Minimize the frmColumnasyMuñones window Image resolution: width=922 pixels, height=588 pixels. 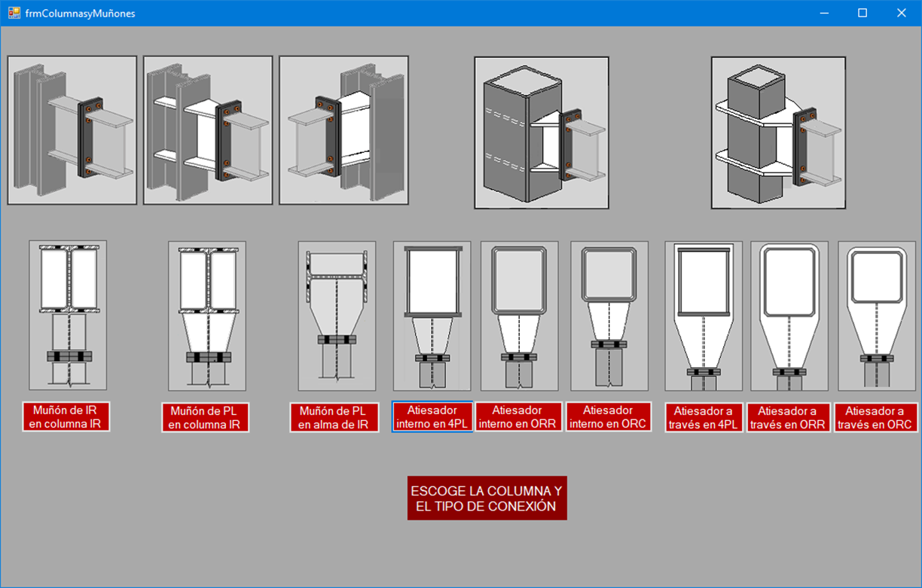point(824,13)
